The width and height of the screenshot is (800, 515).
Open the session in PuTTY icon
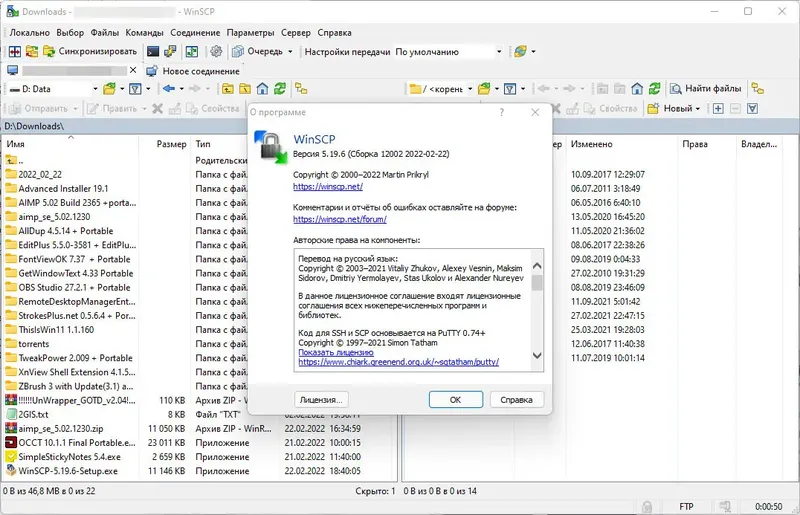click(170, 52)
